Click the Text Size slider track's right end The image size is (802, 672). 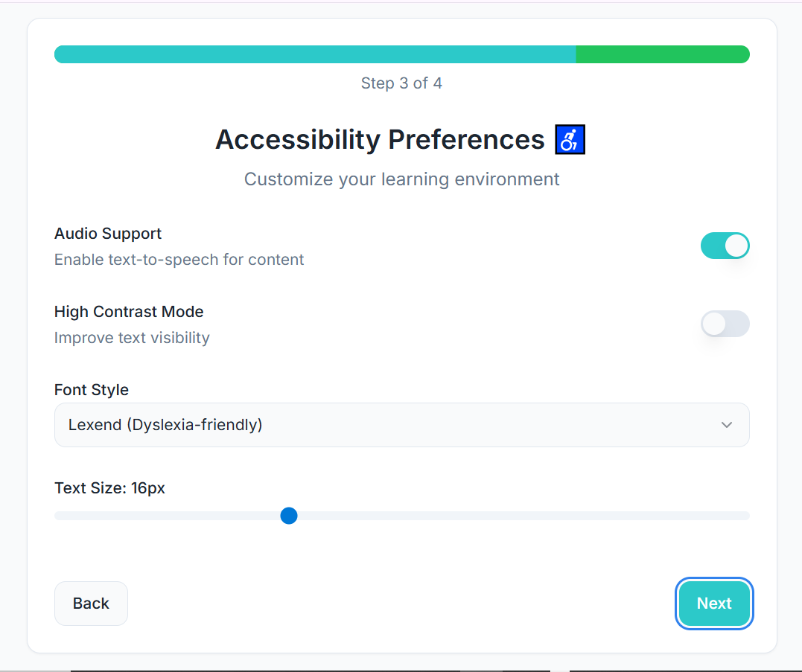pyautogui.click(x=745, y=516)
